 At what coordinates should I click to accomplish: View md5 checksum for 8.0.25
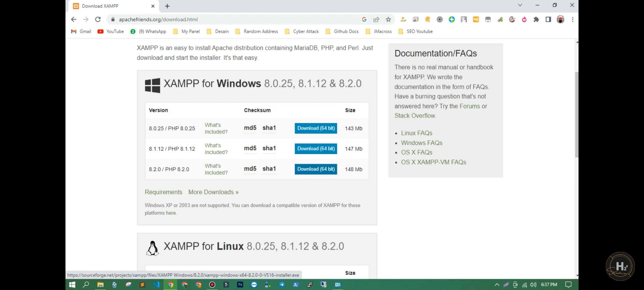250,128
